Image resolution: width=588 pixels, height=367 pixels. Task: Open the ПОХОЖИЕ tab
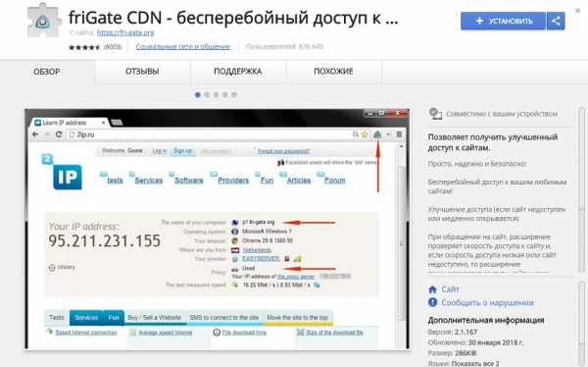tap(333, 71)
